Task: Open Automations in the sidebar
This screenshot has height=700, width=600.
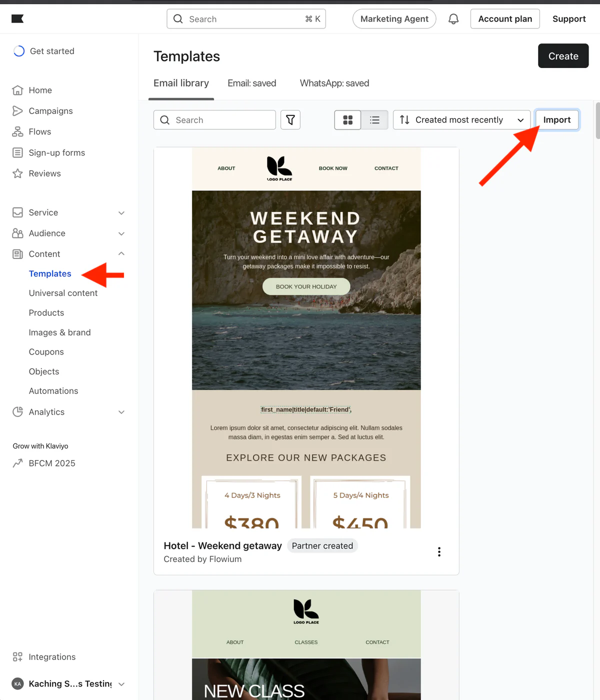Action: (x=53, y=391)
